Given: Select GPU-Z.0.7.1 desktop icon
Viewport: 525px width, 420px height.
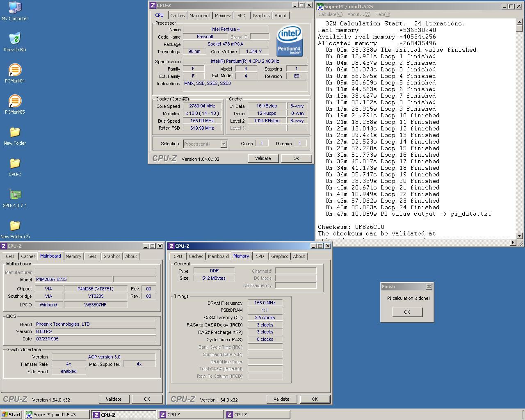Looking at the screenshot, I should tap(15, 198).
